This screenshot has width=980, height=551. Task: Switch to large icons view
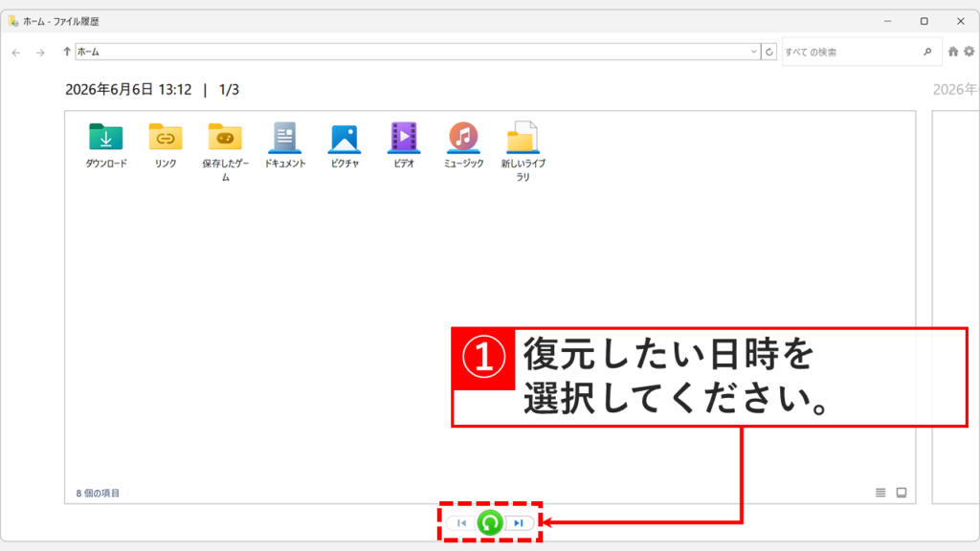902,493
